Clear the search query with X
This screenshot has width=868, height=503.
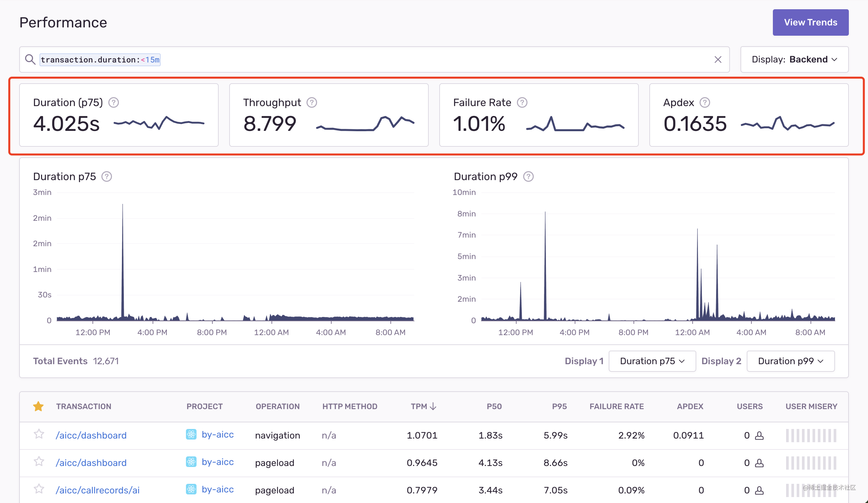pos(718,59)
